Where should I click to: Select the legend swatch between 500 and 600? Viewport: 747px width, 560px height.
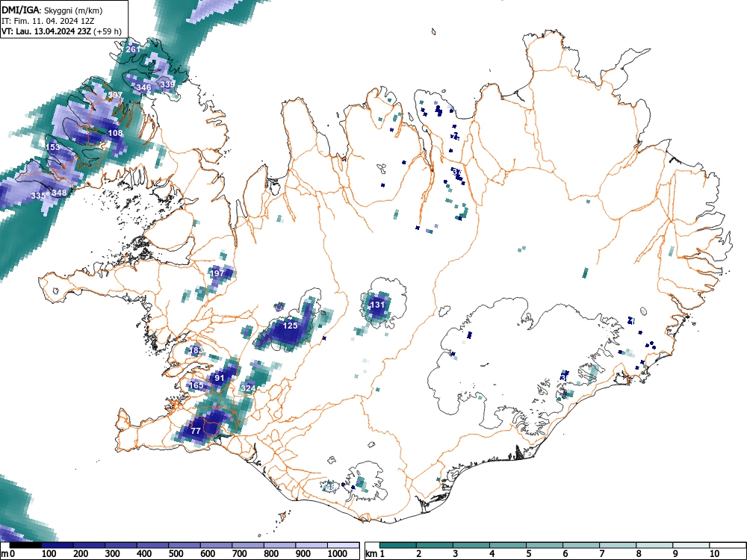click(185, 545)
